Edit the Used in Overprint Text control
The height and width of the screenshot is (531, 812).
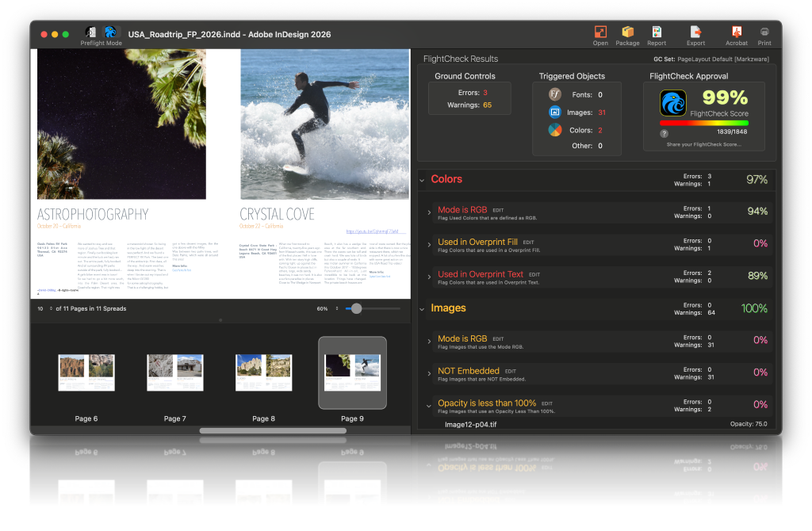click(x=534, y=275)
